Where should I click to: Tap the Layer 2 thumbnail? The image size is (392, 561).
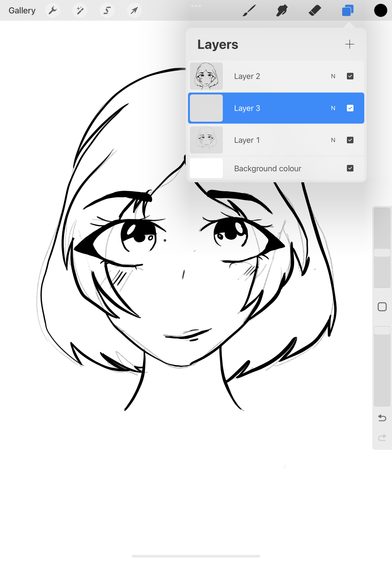206,76
